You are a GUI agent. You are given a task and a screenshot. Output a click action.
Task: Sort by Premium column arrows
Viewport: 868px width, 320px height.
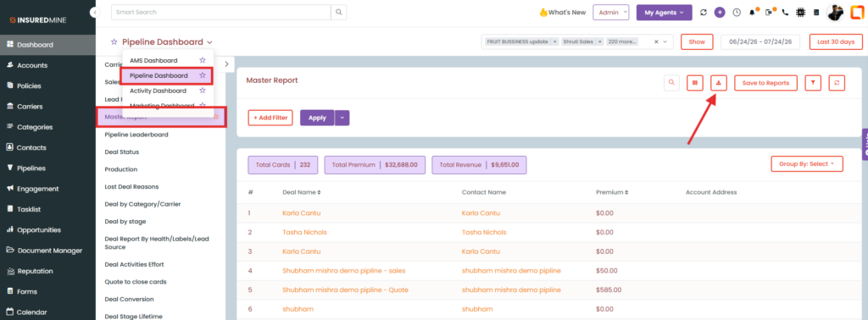(626, 192)
